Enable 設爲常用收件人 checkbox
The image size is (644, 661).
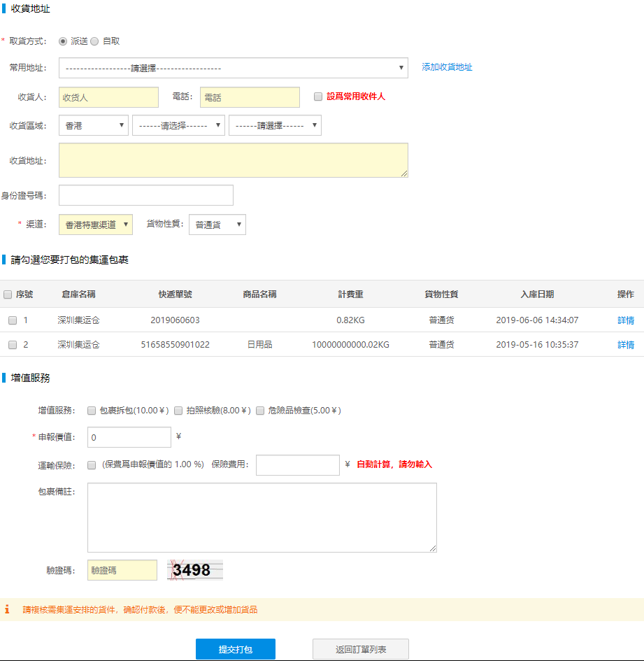pyautogui.click(x=318, y=97)
